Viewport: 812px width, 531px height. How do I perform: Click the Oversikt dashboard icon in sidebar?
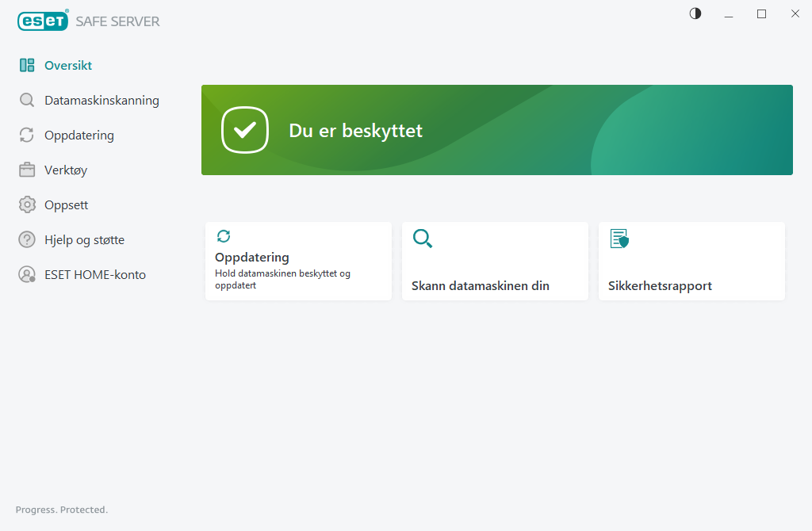[x=27, y=66]
